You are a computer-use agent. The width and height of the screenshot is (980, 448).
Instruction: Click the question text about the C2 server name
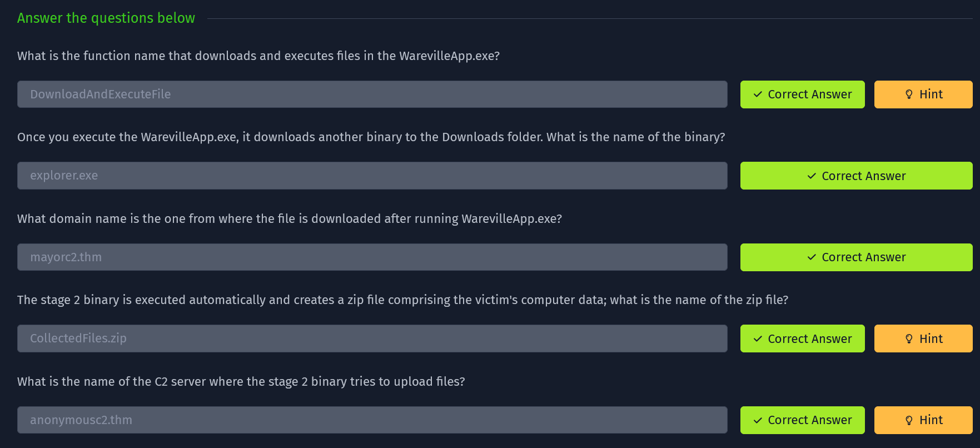(x=241, y=382)
